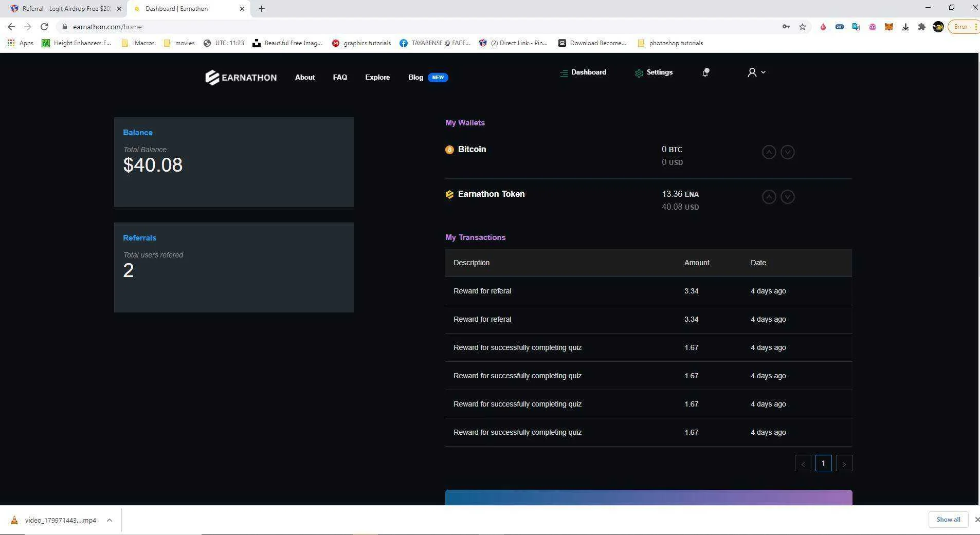
Task: Click the down-arrow button for Earnathon Token
Action: tap(788, 197)
